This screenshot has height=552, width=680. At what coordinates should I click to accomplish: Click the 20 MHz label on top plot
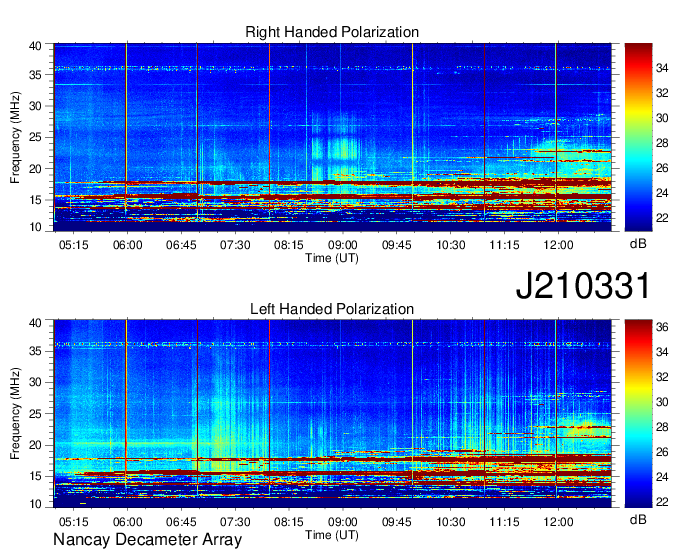click(35, 169)
